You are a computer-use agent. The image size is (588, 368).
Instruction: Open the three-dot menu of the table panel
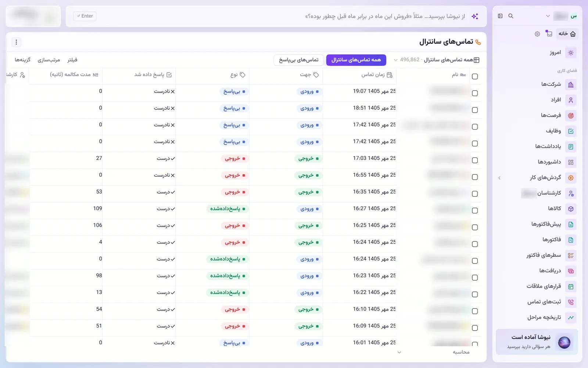[16, 42]
